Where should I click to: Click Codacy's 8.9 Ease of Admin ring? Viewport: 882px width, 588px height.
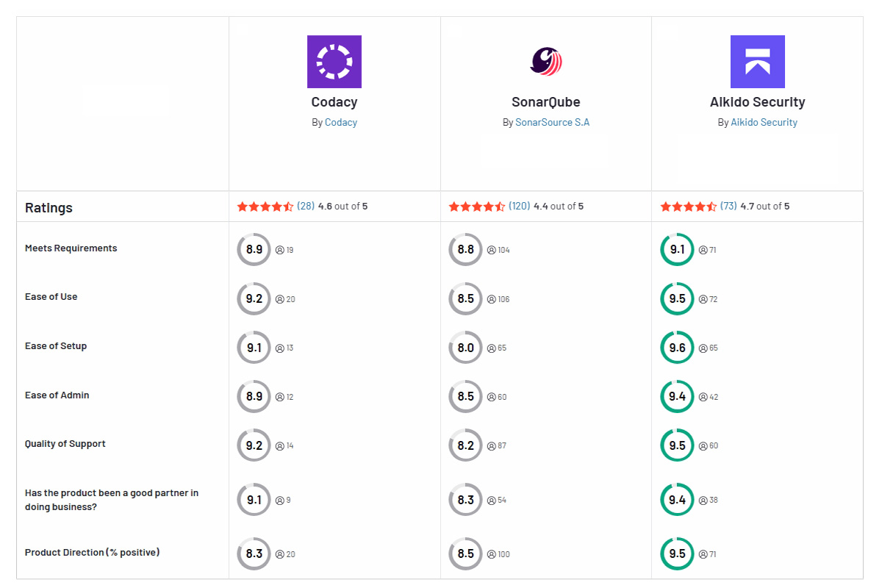point(254,397)
